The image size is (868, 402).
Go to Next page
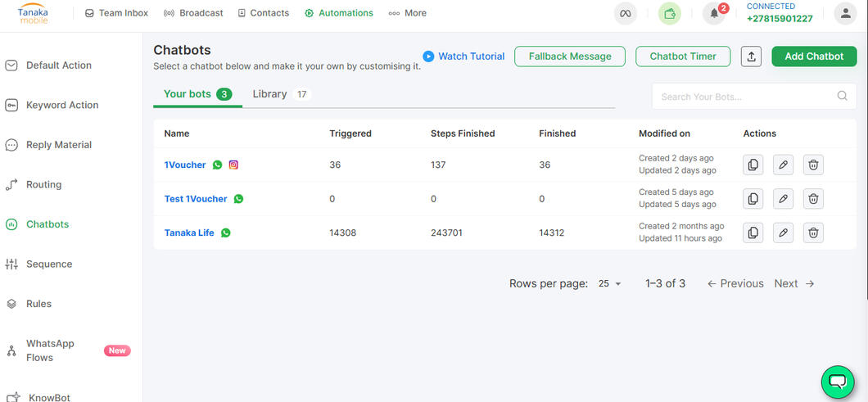point(794,283)
